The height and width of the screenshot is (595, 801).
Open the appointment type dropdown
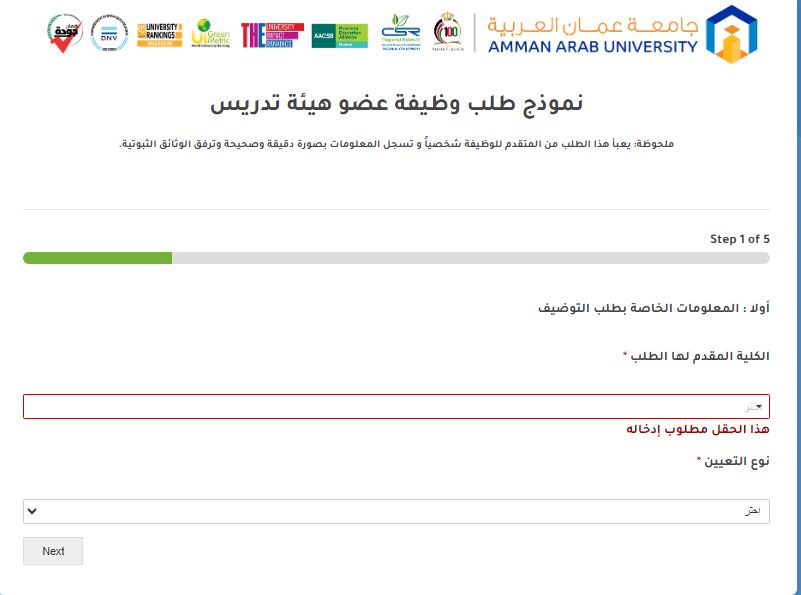(396, 511)
